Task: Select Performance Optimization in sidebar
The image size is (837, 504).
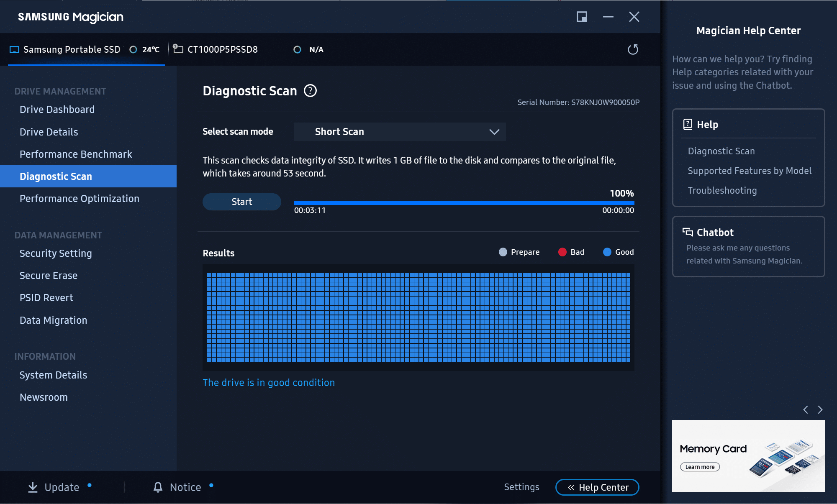Action: pyautogui.click(x=80, y=199)
